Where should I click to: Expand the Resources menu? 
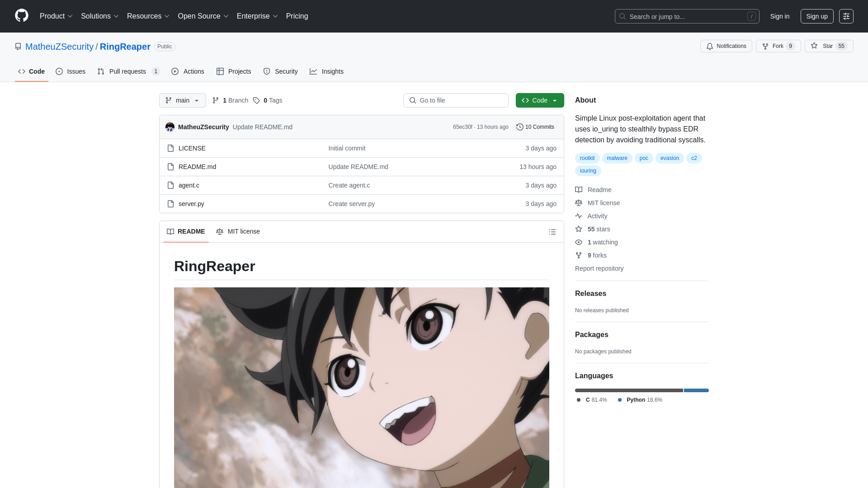pyautogui.click(x=148, y=16)
